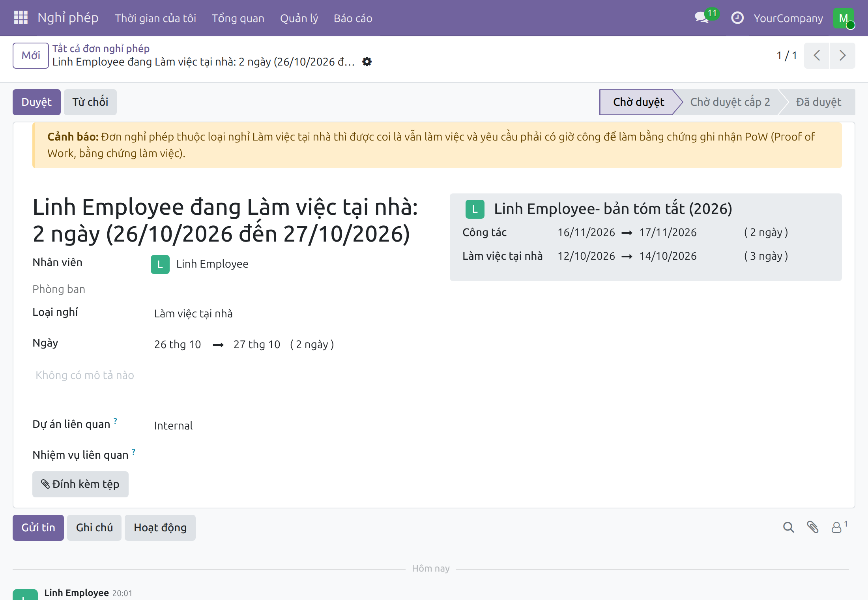Click Ghi chú button
Screen dimensions: 868x600
point(94,528)
